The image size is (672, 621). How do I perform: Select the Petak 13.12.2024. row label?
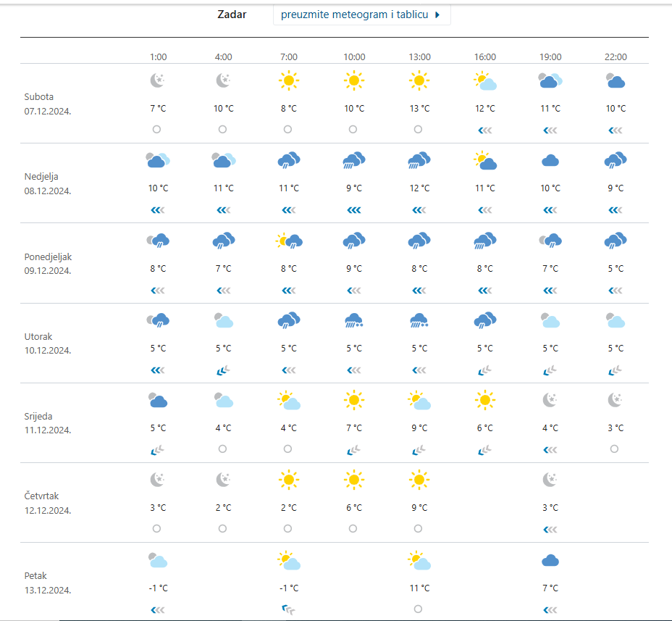[x=48, y=583]
